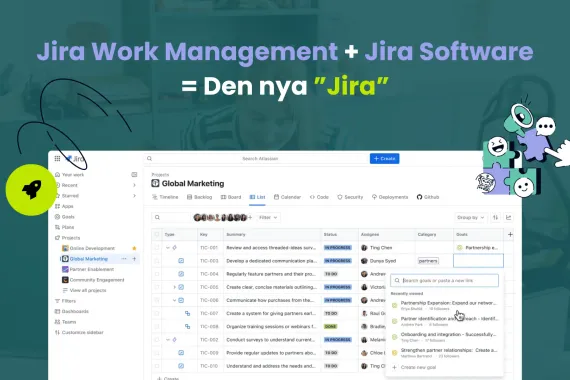
Task: Switch to the Deployments tab
Action: point(390,197)
